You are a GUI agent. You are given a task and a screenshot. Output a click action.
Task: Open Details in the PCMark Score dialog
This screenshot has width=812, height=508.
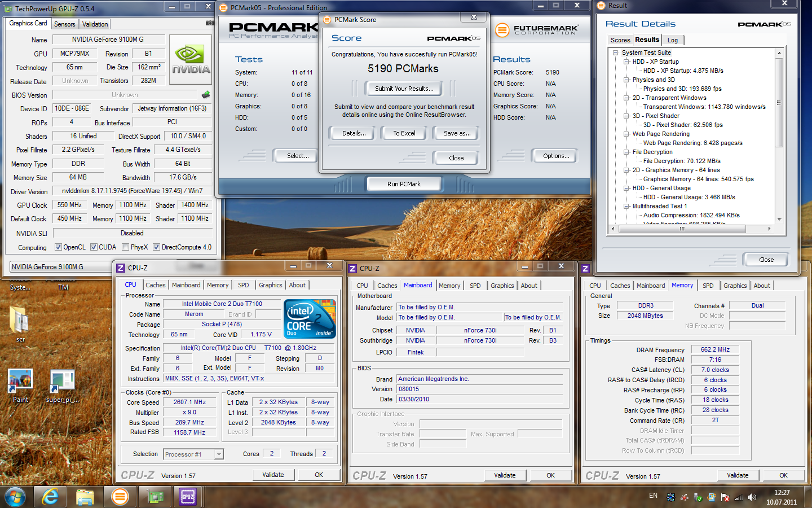coord(354,133)
